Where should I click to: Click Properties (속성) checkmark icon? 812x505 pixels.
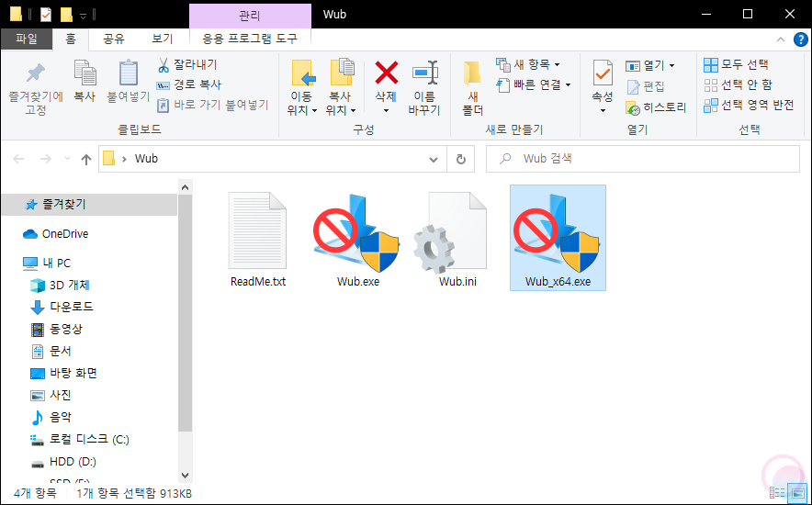point(603,73)
